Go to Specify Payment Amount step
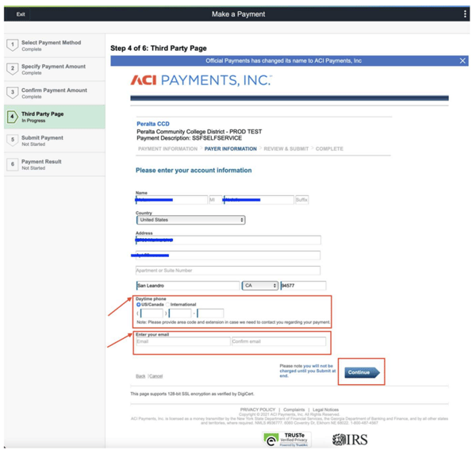 [55, 69]
